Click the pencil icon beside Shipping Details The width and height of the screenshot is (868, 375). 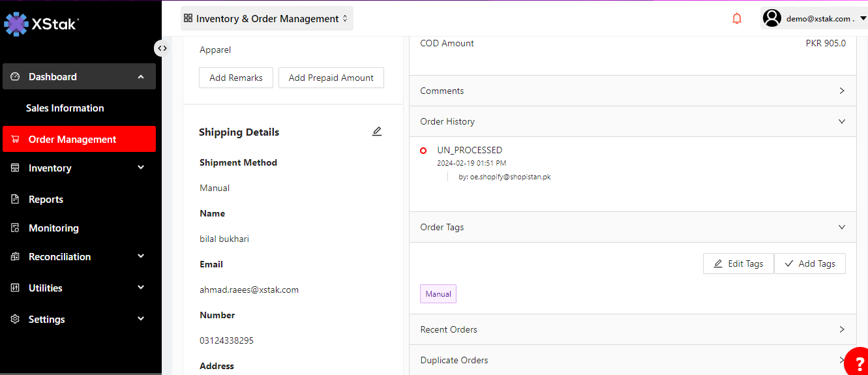click(376, 132)
